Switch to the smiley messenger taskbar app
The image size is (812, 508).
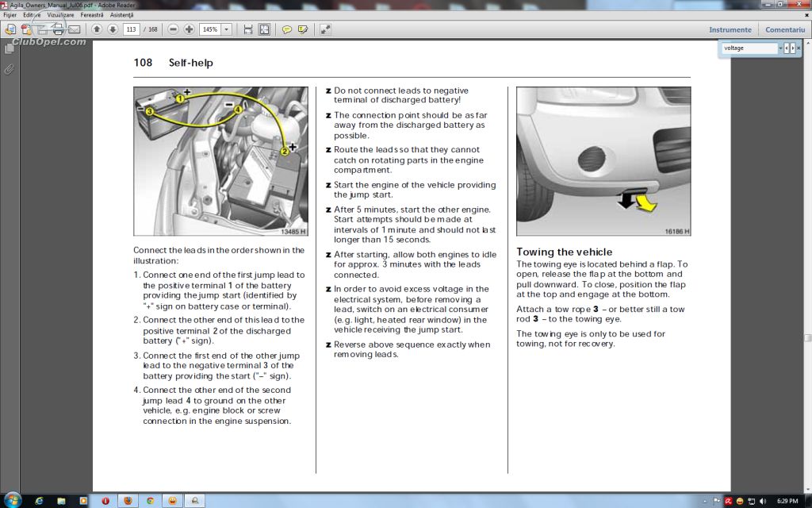click(172, 501)
